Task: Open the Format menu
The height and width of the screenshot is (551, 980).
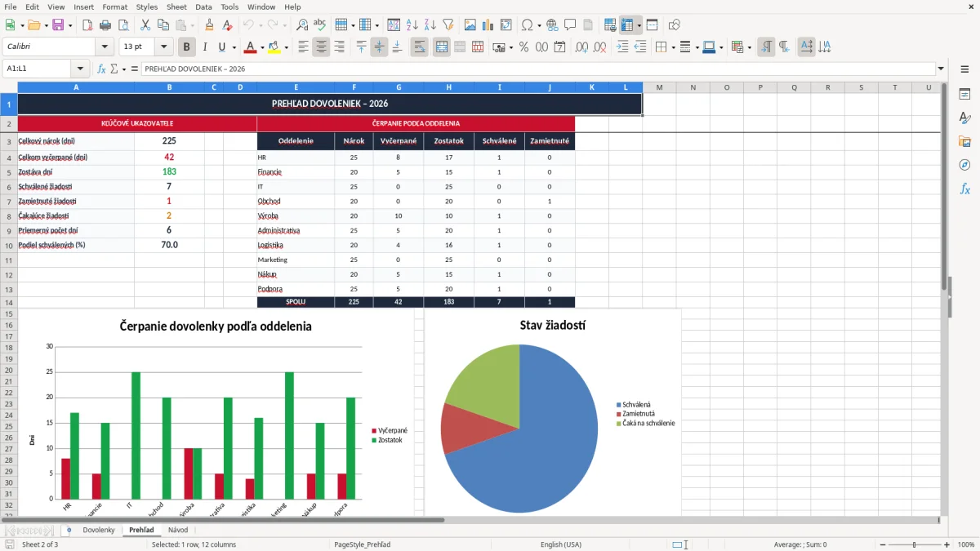Action: [x=114, y=7]
